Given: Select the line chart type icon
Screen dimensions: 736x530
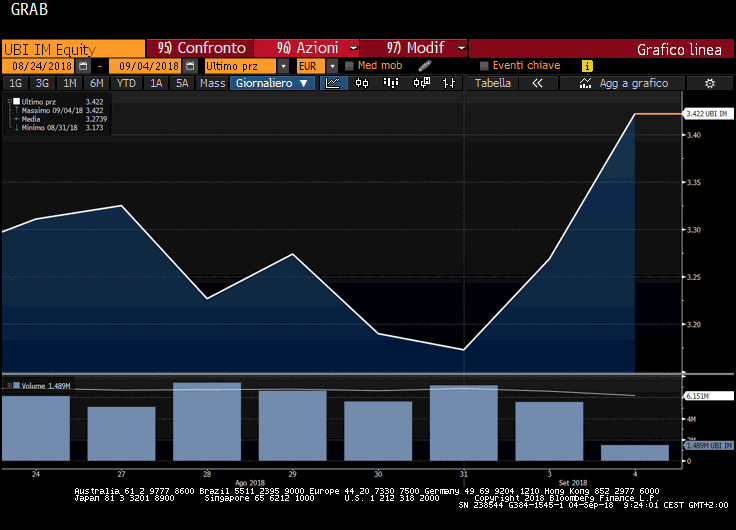Looking at the screenshot, I should coord(334,83).
